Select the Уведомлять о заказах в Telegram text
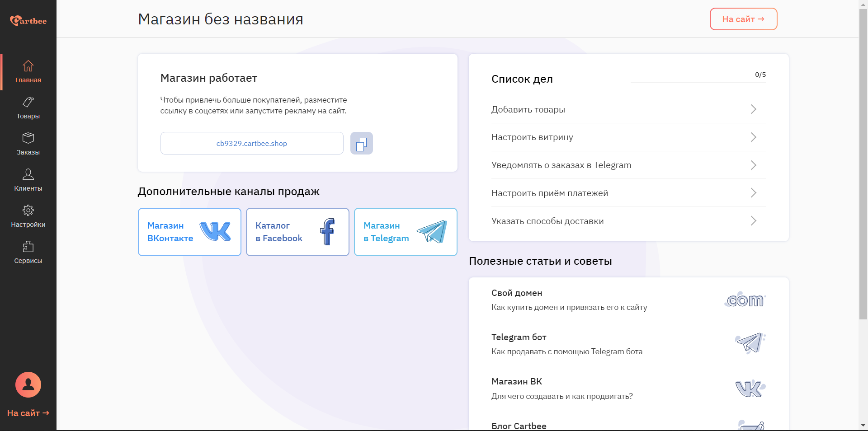This screenshot has height=431, width=868. click(561, 165)
